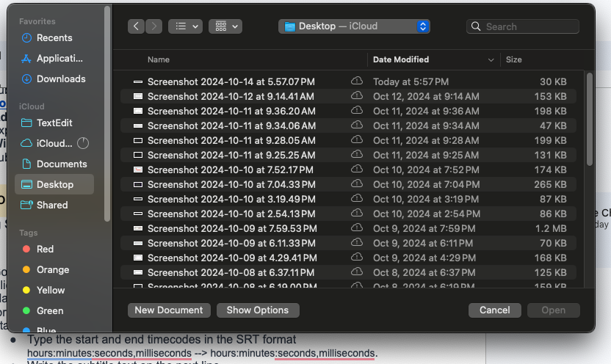Screen dimensions: 611x364
Task: Click the file list vertical scrollbar
Action: pyautogui.click(x=589, y=119)
